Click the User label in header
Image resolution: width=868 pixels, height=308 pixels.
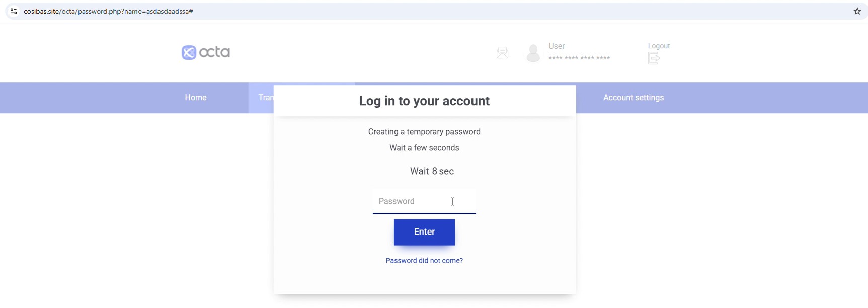tap(557, 46)
